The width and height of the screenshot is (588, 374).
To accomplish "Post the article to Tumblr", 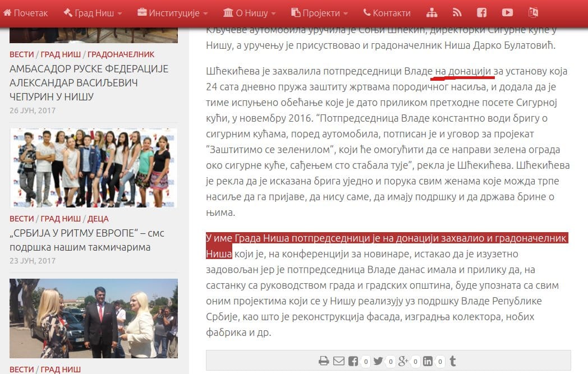I will 452,361.
